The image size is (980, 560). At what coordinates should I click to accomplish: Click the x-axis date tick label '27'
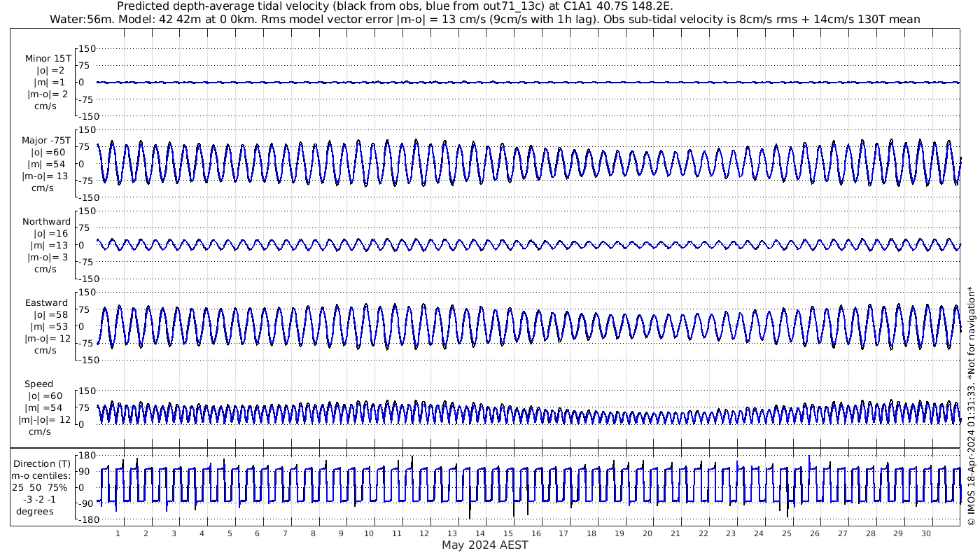pos(842,533)
